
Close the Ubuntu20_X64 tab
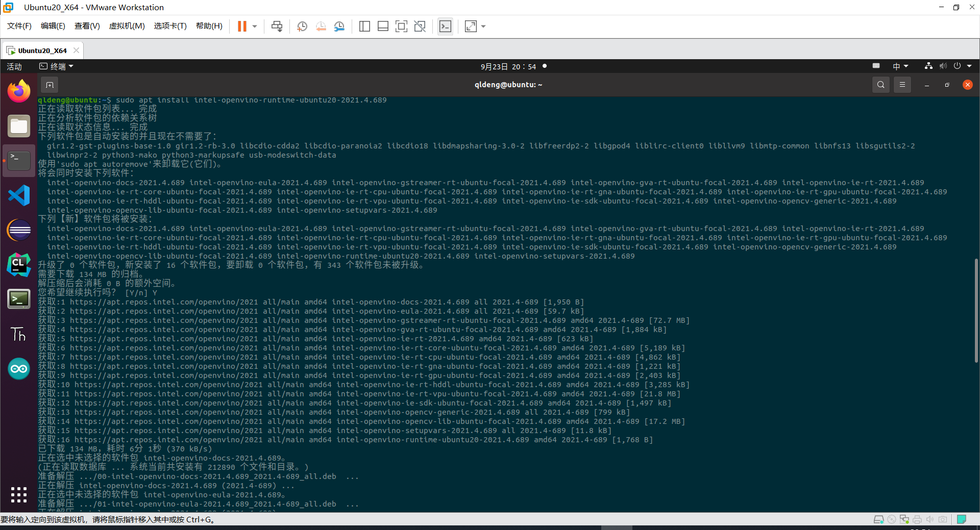click(76, 51)
